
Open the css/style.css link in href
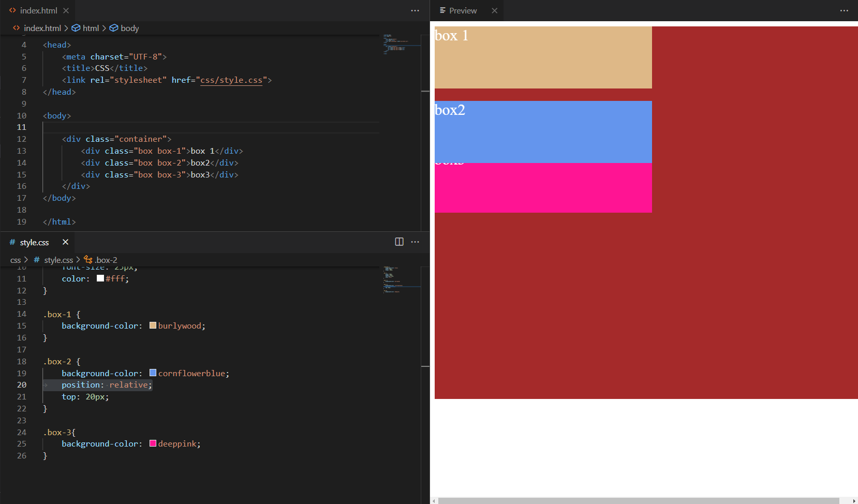pyautogui.click(x=231, y=80)
